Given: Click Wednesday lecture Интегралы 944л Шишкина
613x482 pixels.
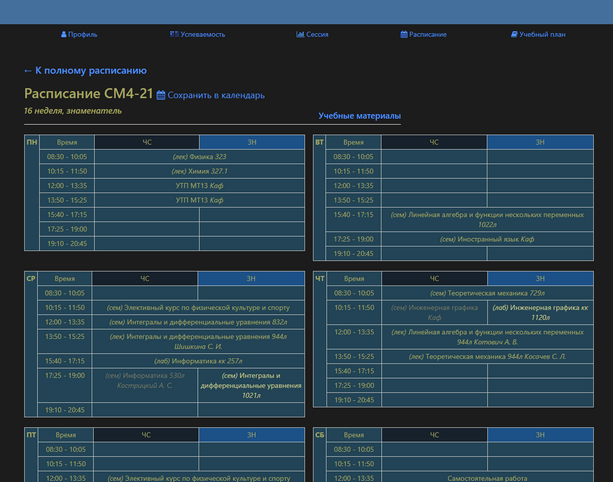Looking at the screenshot, I should click(198, 341).
